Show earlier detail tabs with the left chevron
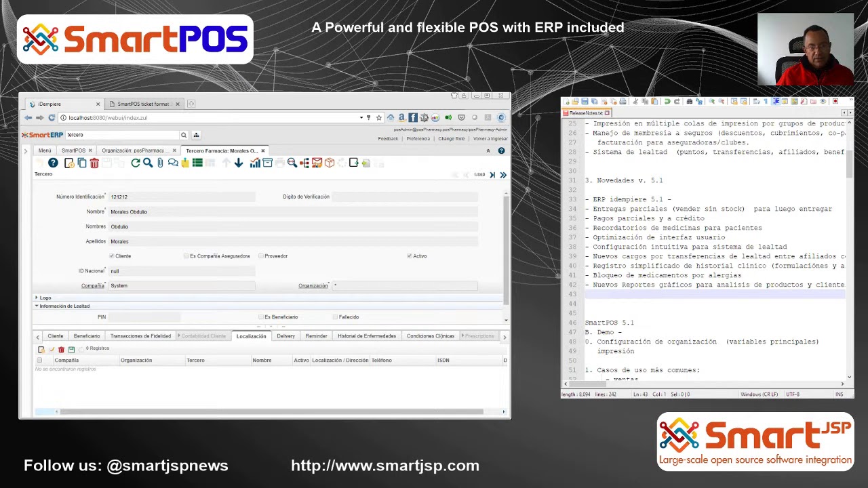868x488 pixels. 38,337
